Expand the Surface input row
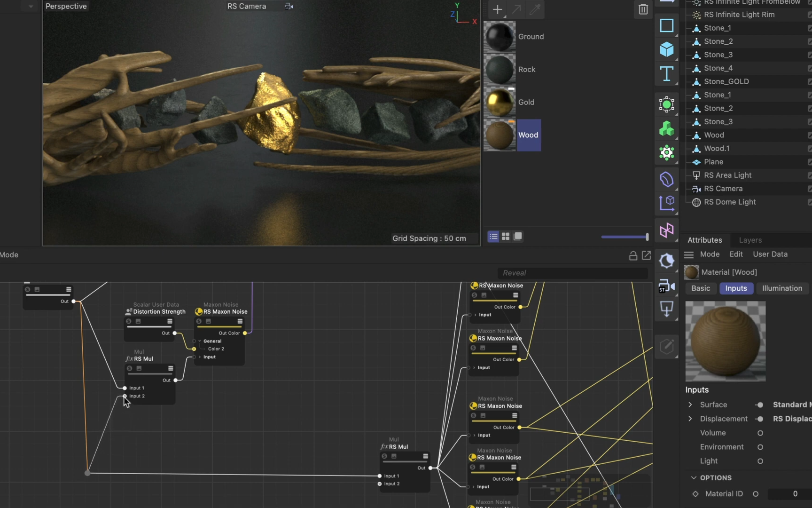Screen dimensions: 812x508 point(690,405)
